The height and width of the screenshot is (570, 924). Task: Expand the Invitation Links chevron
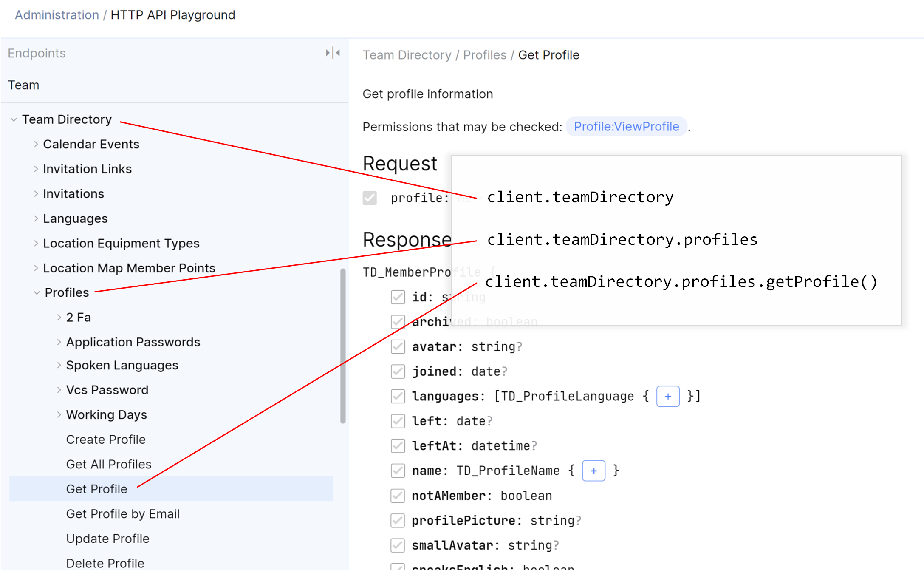pyautogui.click(x=36, y=169)
